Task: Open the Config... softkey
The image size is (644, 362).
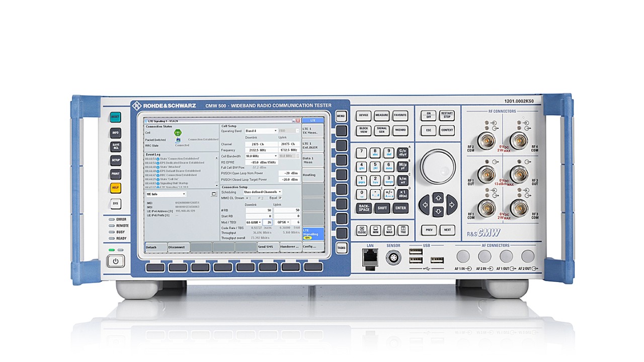Action: coord(313,247)
